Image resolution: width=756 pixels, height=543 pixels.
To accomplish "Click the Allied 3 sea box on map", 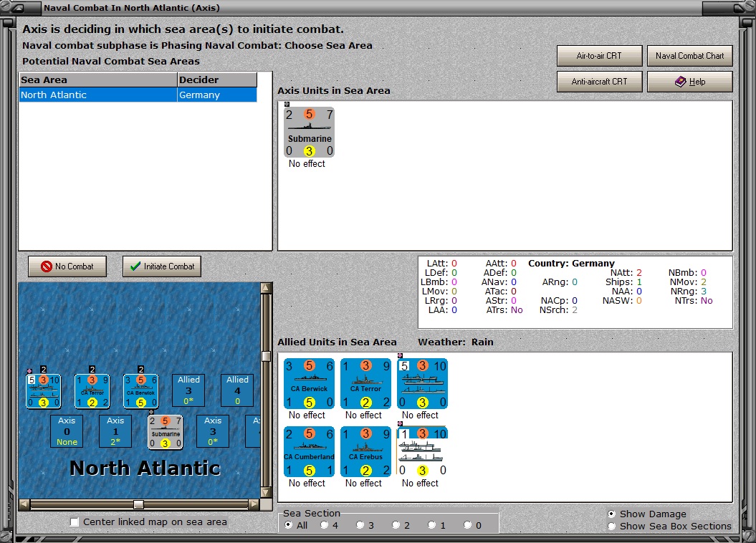I will (188, 390).
